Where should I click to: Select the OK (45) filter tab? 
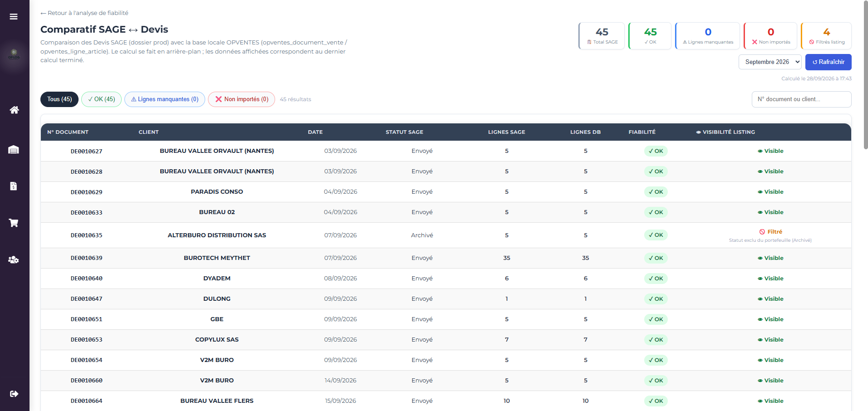(101, 99)
